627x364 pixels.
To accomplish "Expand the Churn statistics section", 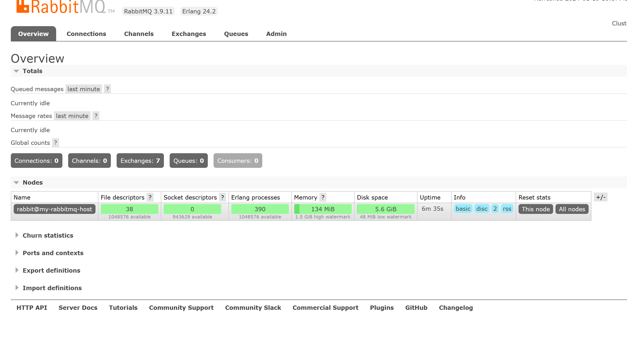I will (x=48, y=235).
